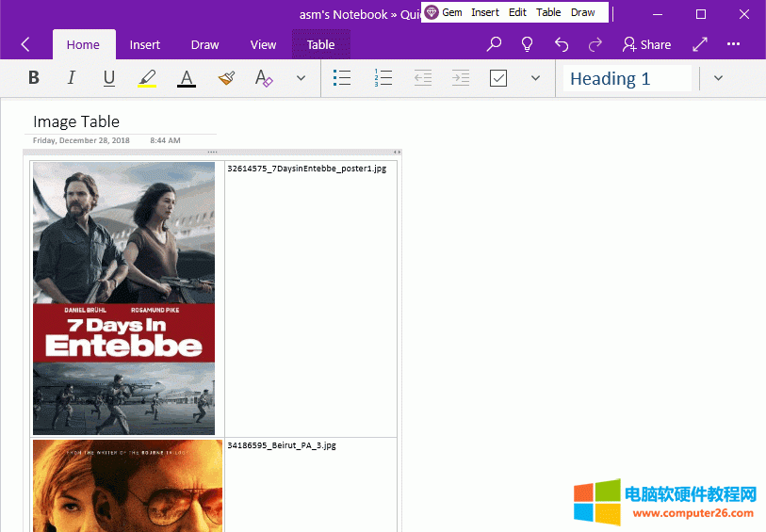This screenshot has height=532, width=766.
Task: Insert a numbered list
Action: pos(383,78)
